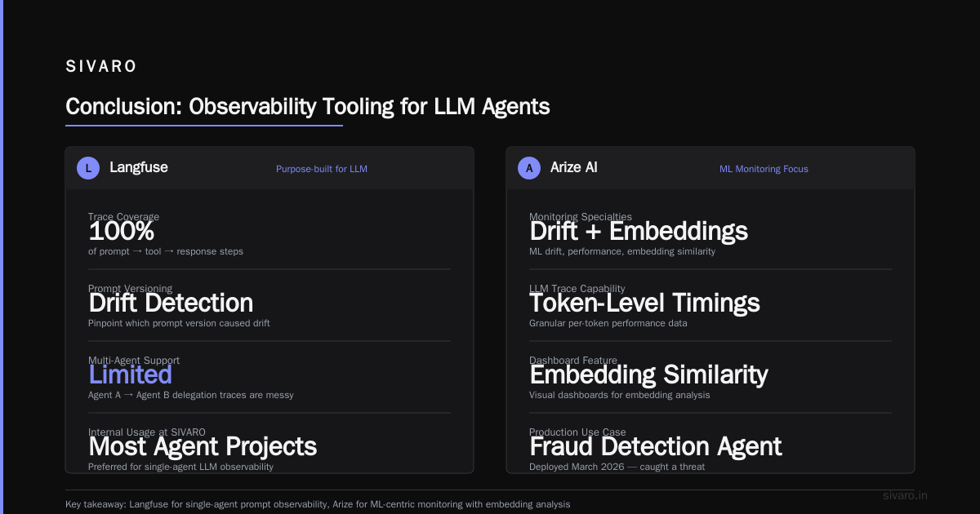Click the Arize AI card heading
980x514 pixels.
pos(574,167)
